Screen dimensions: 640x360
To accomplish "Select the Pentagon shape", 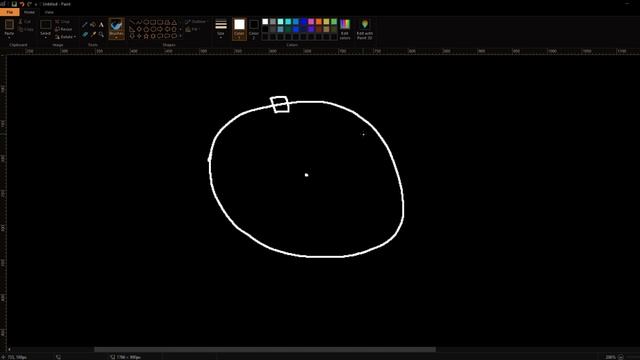I will [x=146, y=29].
